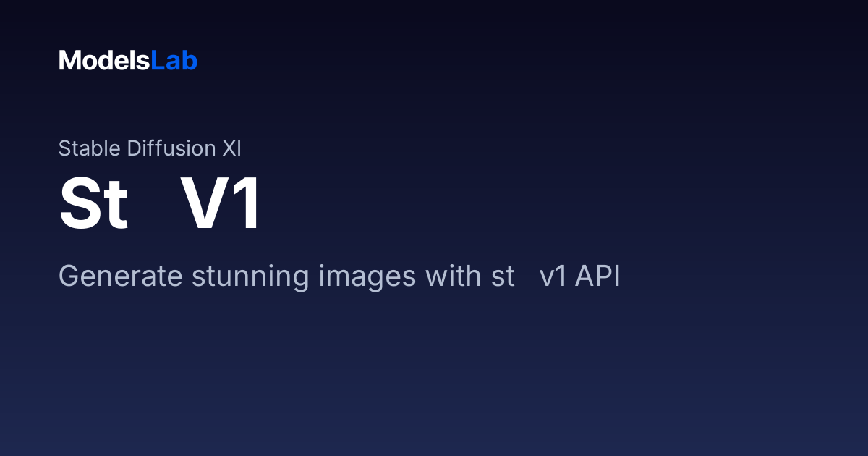Screen dimensions: 868x456
Task: Click the lowercase "v1" in the tagline
Action: click(x=553, y=278)
